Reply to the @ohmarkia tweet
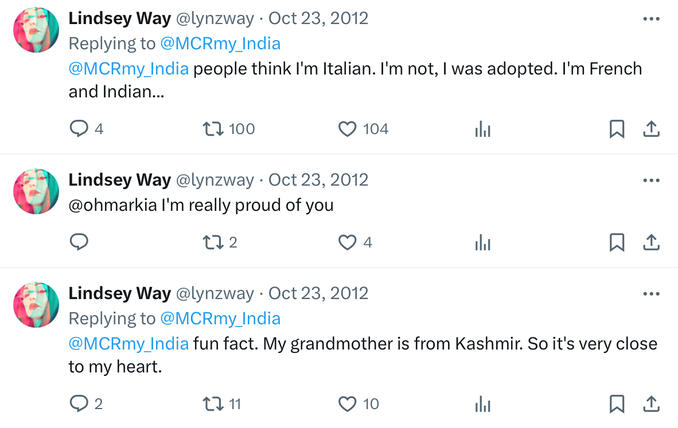Viewport: 678px width, 428px height. 79,242
